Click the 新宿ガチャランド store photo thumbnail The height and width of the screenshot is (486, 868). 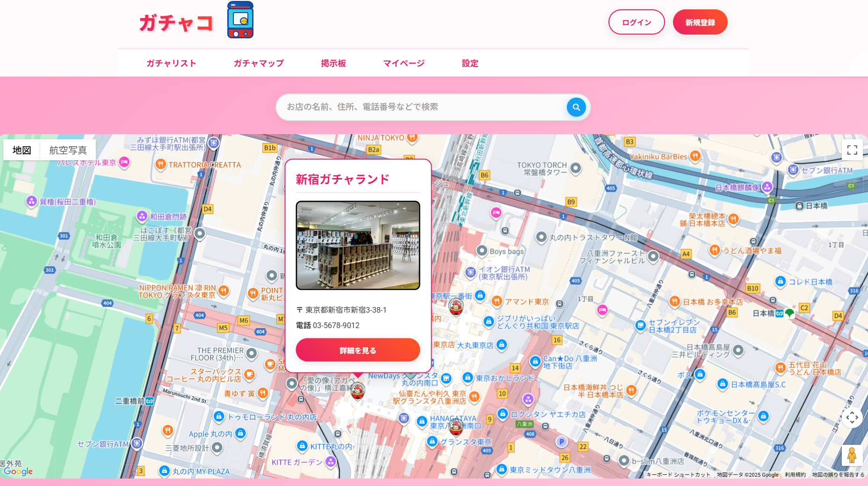(x=358, y=245)
